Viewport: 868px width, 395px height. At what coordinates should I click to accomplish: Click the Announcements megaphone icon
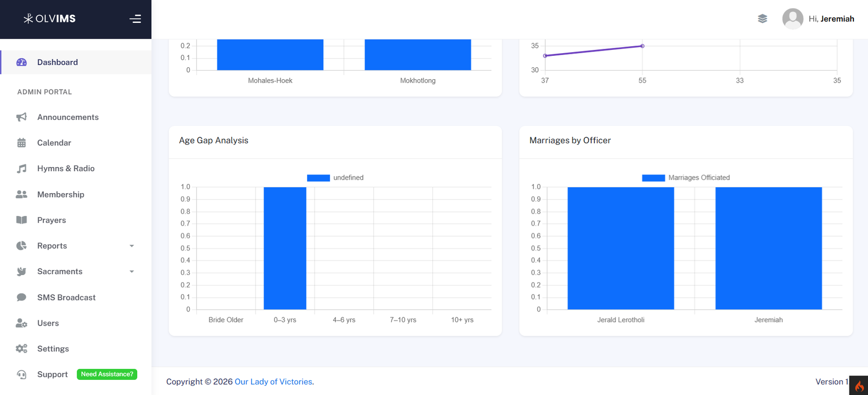pos(22,117)
